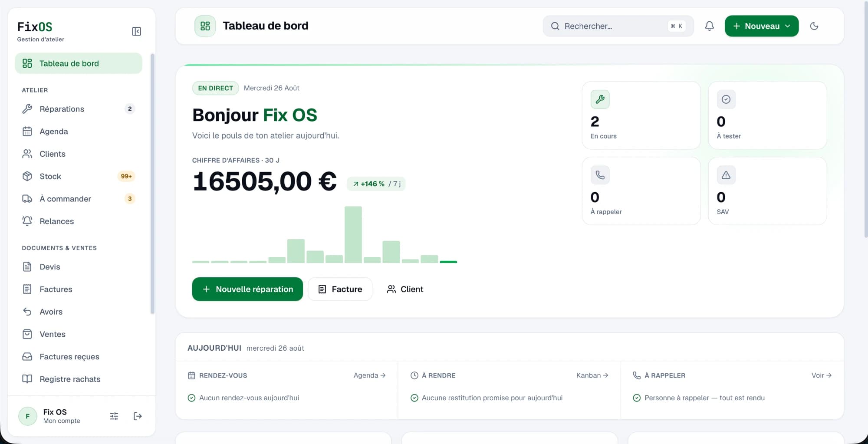Open the À tester card
Screen dimensions: 868x444
pos(767,115)
